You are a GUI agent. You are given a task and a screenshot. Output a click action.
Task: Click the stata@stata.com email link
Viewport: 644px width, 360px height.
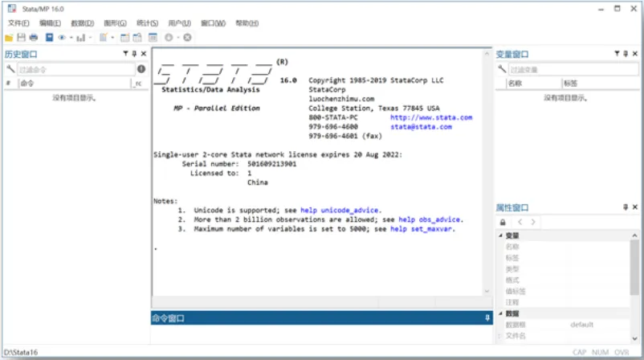pos(421,127)
